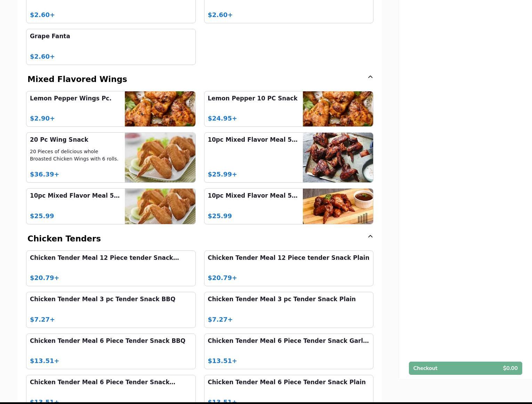
Task: Click $13.51+ price of 6 Piece Snack BBQ
Action: tap(45, 361)
